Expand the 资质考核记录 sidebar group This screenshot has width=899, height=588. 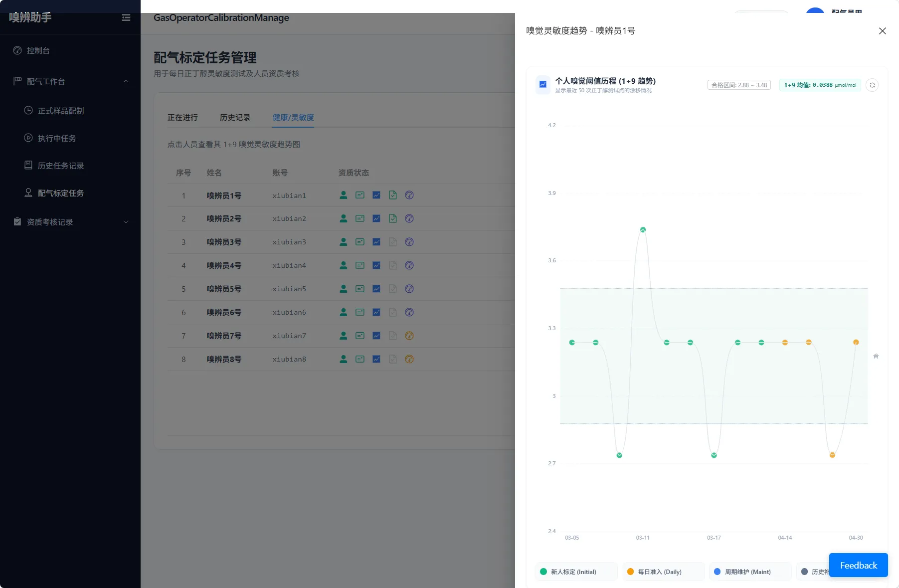tap(70, 222)
